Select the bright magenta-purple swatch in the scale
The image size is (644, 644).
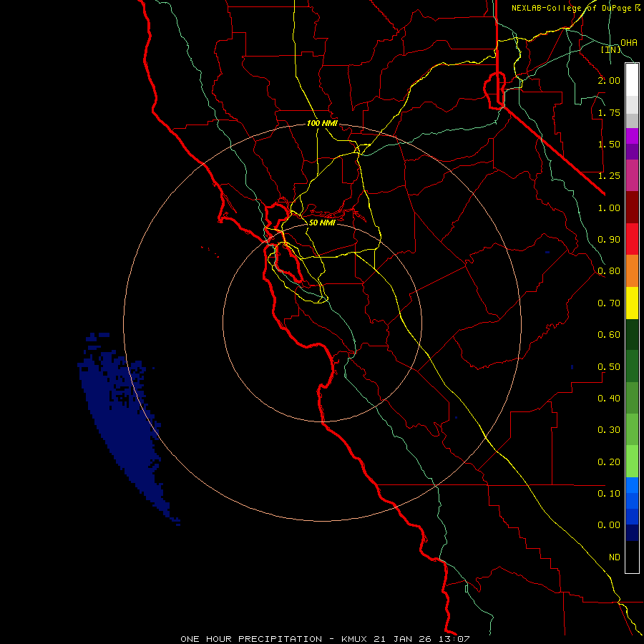(x=632, y=136)
